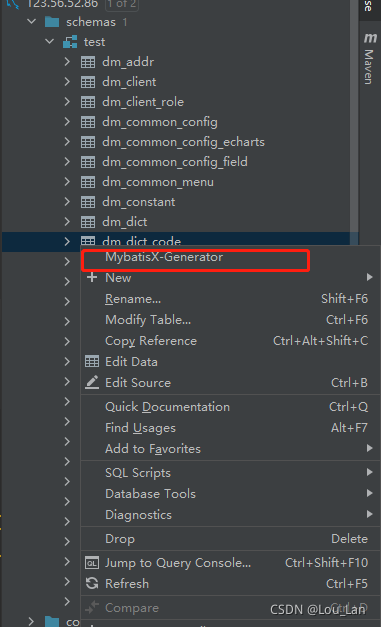The height and width of the screenshot is (627, 381).
Task: Select the dm_common_config_field row
Action: [175, 162]
